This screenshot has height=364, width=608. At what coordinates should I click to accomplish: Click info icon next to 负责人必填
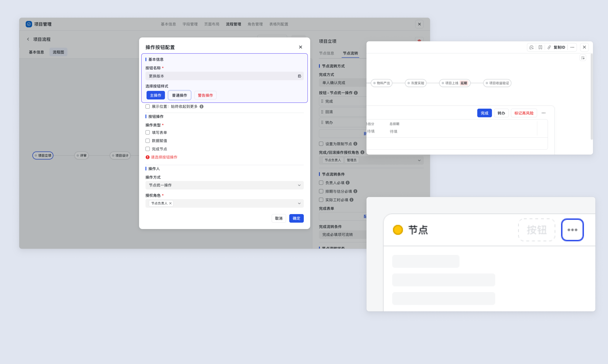tap(348, 183)
